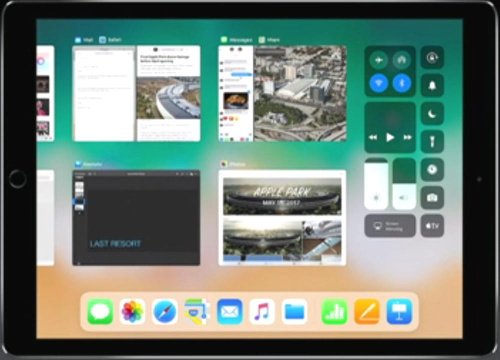This screenshot has width=500, height=360.
Task: Tap the Apple TV remote button
Action: click(432, 226)
